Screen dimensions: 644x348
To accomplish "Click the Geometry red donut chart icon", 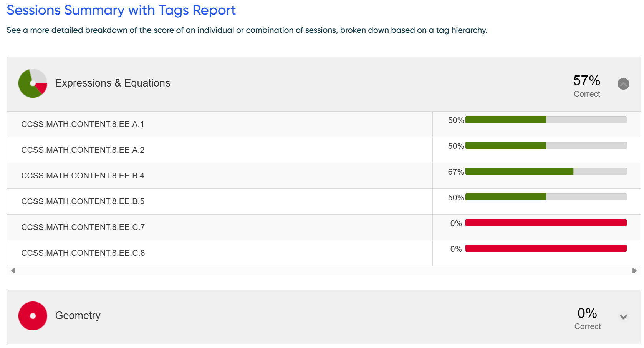I will point(33,316).
